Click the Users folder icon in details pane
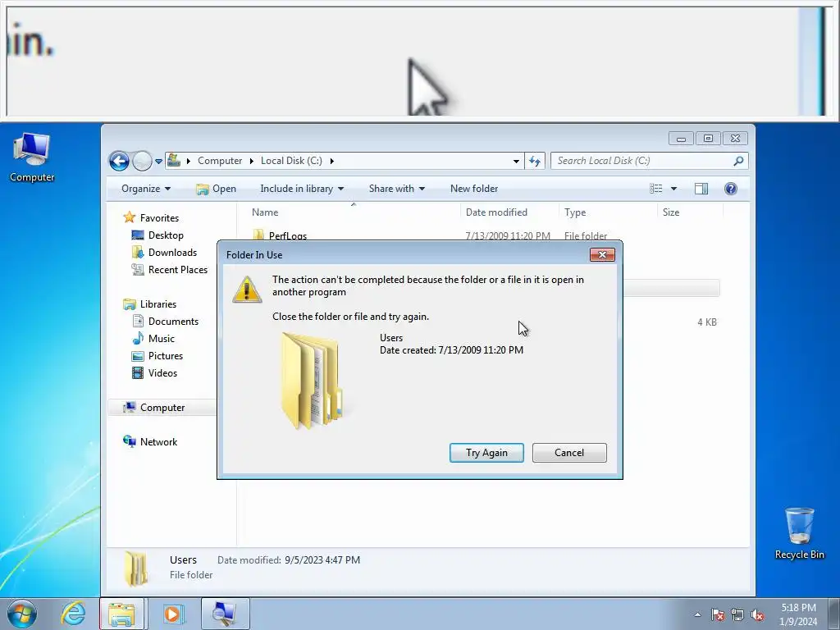The width and height of the screenshot is (840, 630). tap(135, 568)
